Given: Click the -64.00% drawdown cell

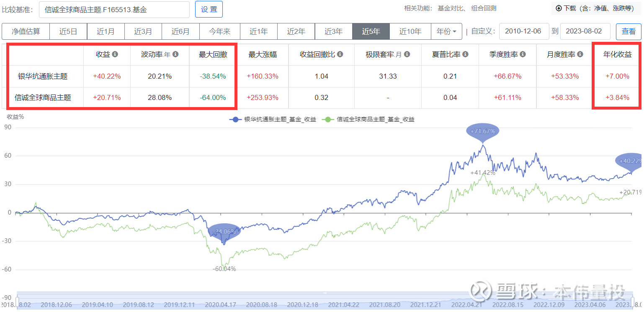Looking at the screenshot, I should 213,97.
